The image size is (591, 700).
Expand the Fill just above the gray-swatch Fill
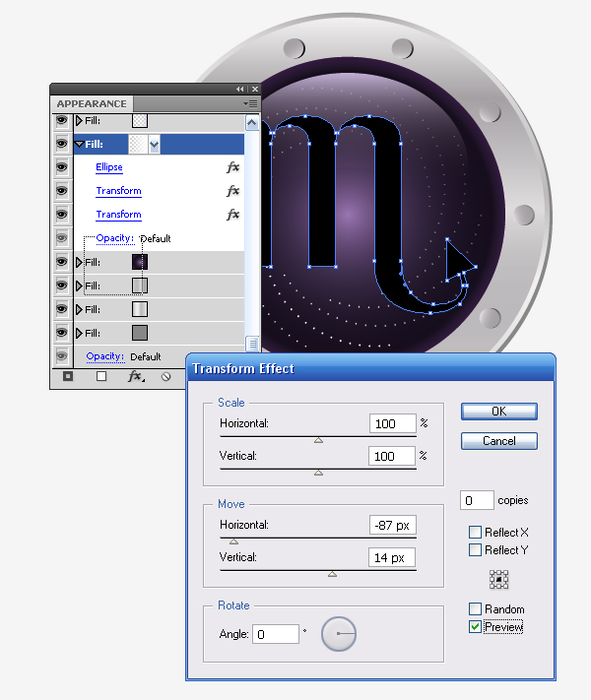[79, 309]
